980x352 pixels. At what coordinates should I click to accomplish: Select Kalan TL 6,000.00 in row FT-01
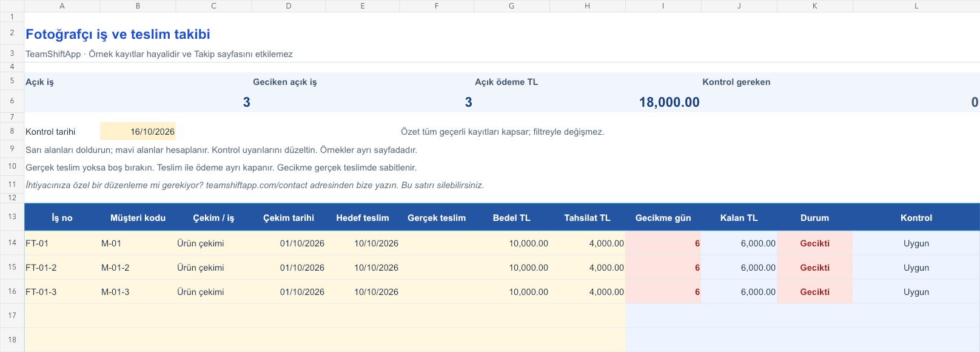739,243
